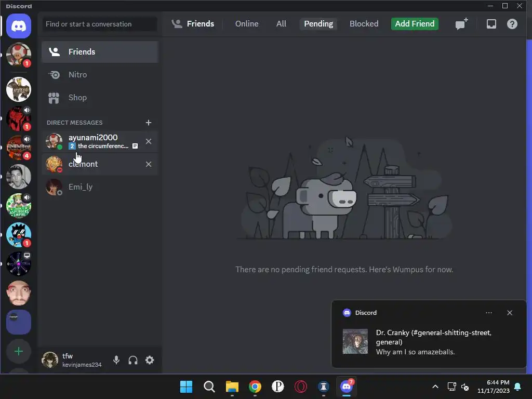Toggle microphone mute
The width and height of the screenshot is (532, 399).
tap(116, 360)
